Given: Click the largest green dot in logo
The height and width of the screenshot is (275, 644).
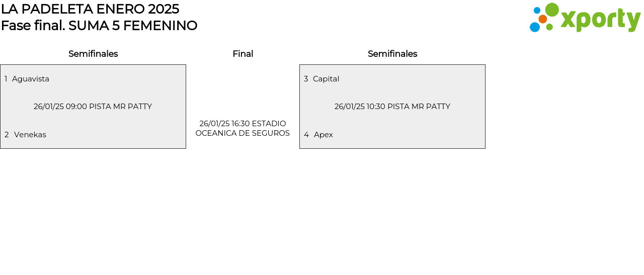Looking at the screenshot, I should point(552,10).
